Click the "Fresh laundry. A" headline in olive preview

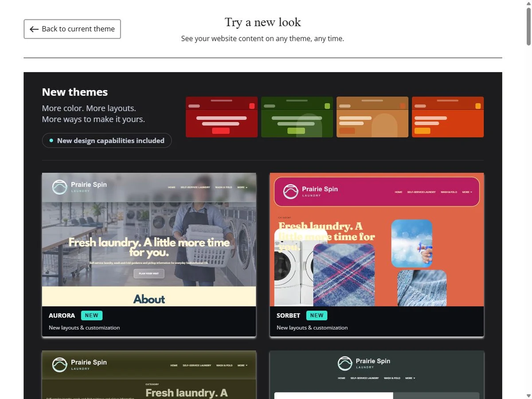187,393
